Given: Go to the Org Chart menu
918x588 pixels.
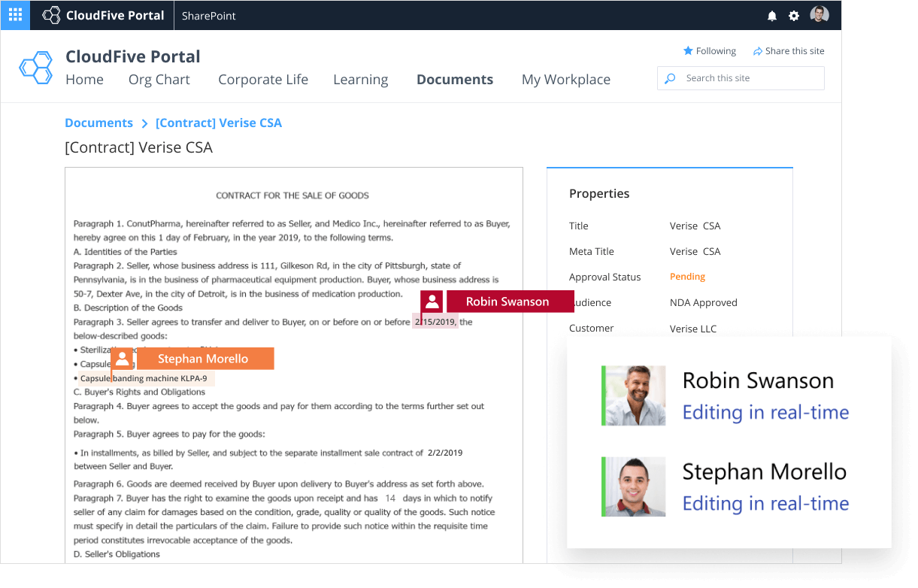Looking at the screenshot, I should pyautogui.click(x=159, y=80).
